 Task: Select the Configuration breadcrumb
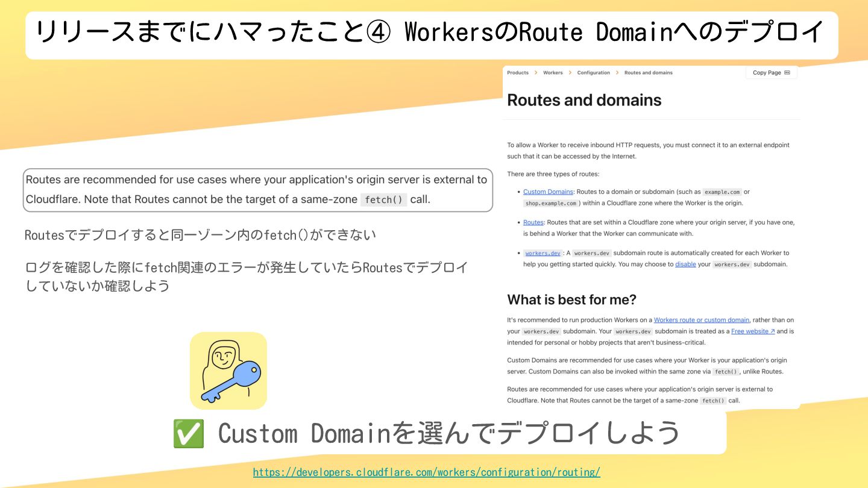tap(594, 73)
